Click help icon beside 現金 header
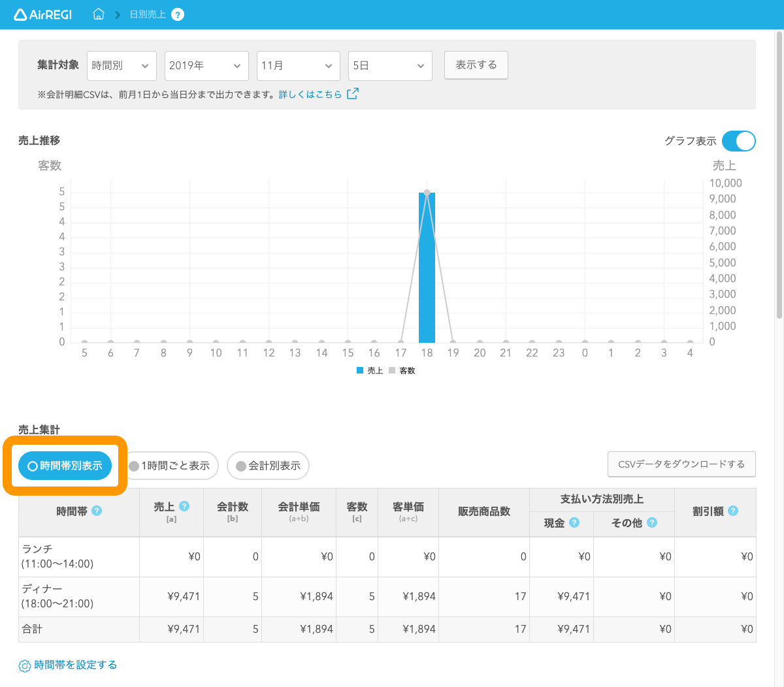 point(574,522)
